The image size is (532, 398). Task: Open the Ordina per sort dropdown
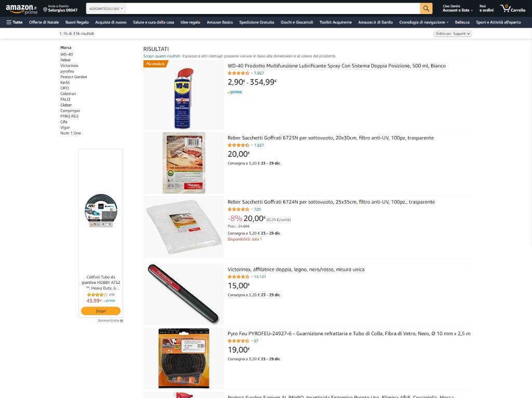[453, 34]
